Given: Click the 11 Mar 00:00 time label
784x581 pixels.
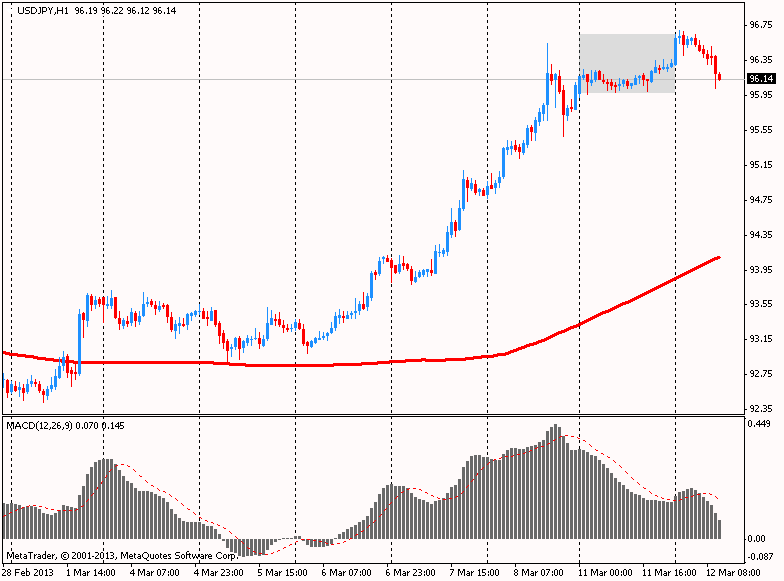Looking at the screenshot, I should pos(604,572).
